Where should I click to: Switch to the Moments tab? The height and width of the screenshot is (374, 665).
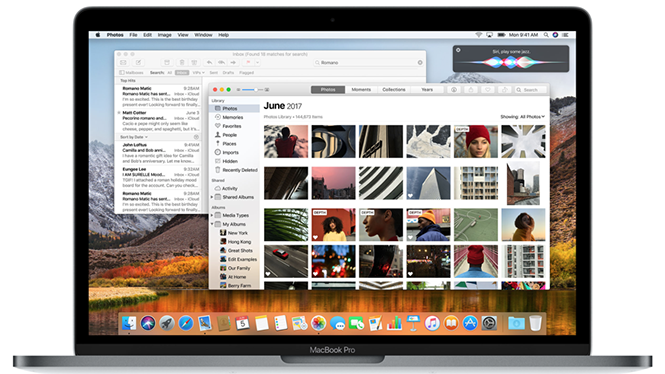pos(361,90)
